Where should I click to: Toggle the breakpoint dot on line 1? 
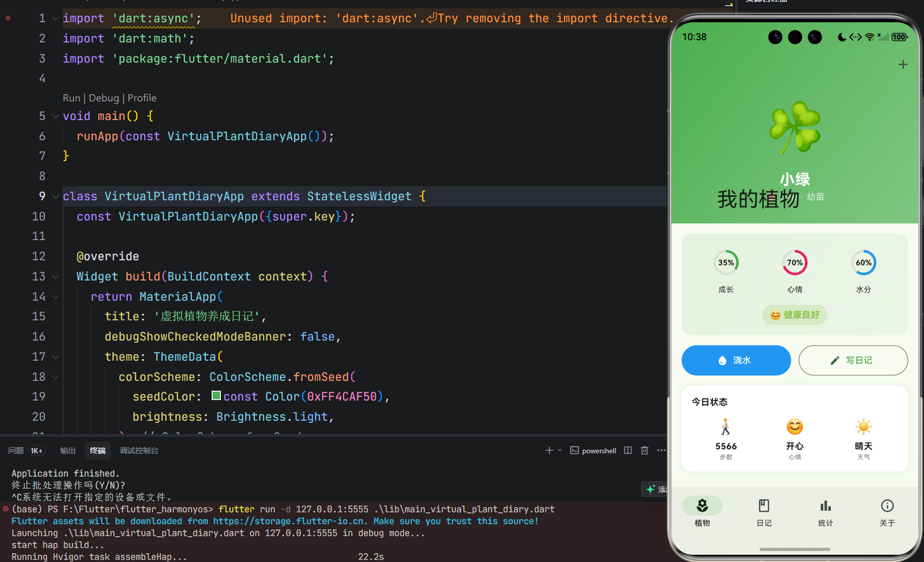click(8, 18)
